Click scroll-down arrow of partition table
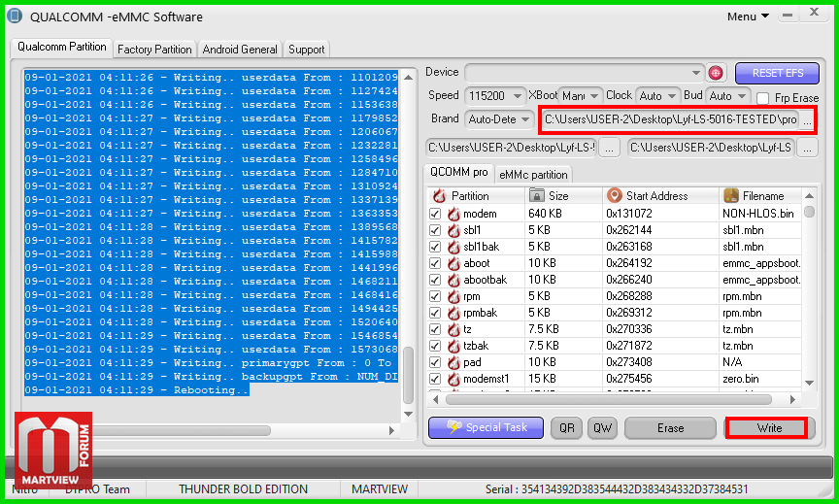The height and width of the screenshot is (504, 839). tap(809, 383)
